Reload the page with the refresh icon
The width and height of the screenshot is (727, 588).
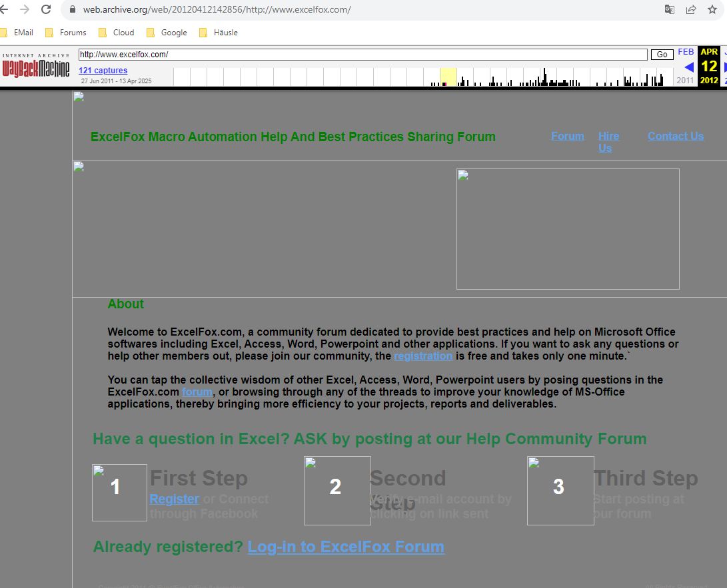(46, 9)
